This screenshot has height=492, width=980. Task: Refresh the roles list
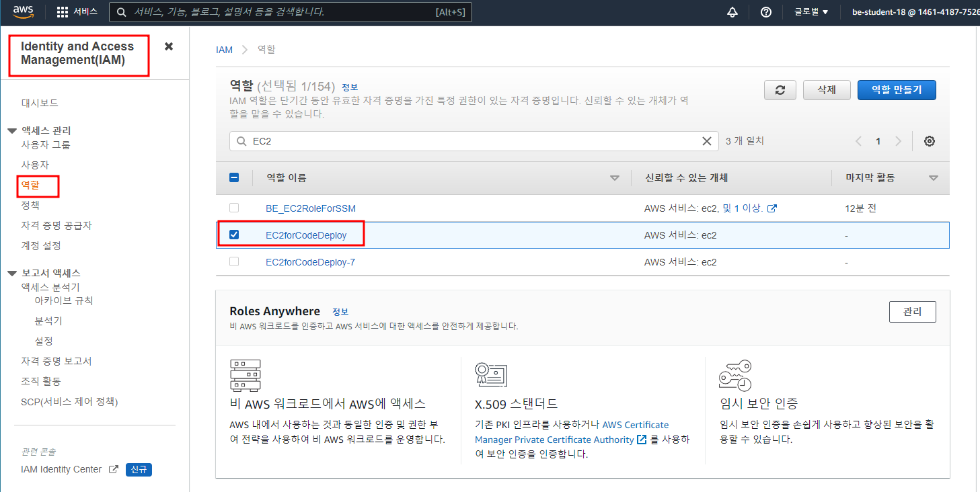coord(780,90)
